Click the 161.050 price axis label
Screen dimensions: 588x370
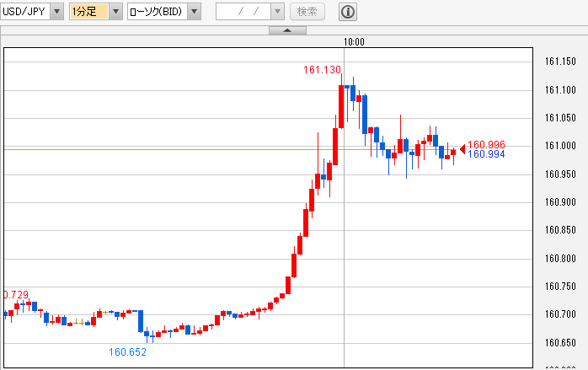[x=560, y=118]
